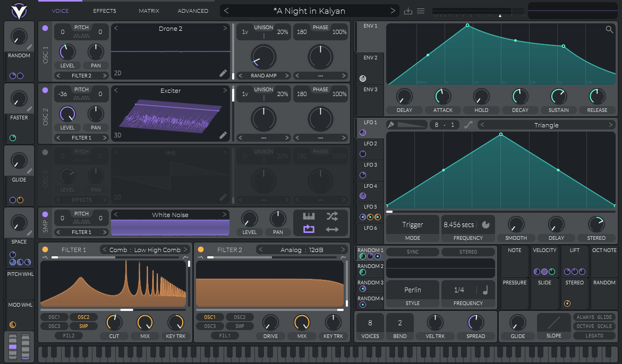Image resolution: width=622 pixels, height=364 pixels.
Task: Click the sample random phase shuffle icon
Action: pyautogui.click(x=332, y=216)
